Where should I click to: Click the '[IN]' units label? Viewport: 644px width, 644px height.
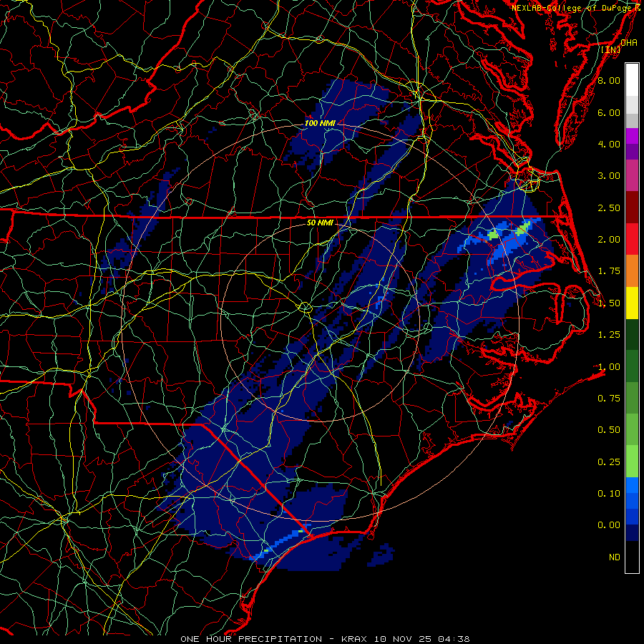click(611, 49)
